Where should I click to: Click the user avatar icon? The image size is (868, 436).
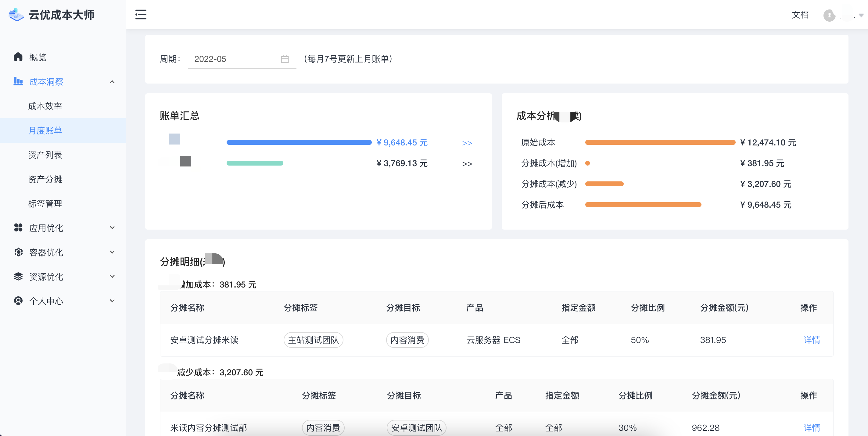click(829, 15)
